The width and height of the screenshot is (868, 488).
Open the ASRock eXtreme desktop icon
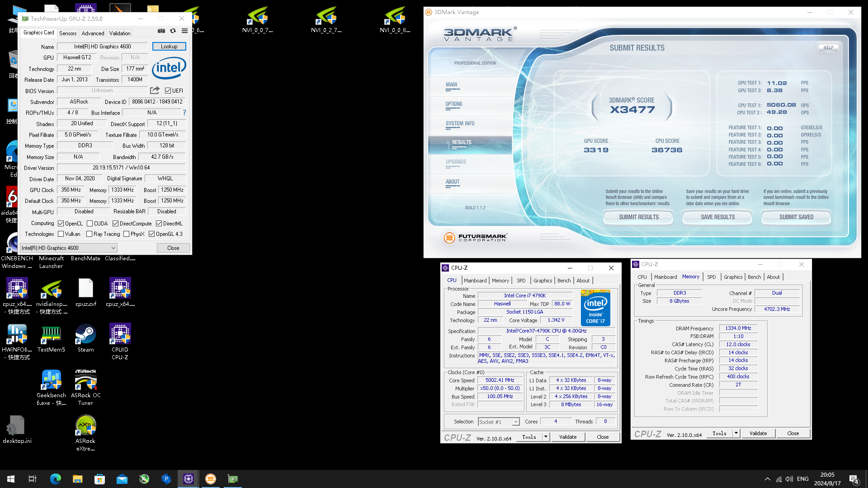click(85, 433)
